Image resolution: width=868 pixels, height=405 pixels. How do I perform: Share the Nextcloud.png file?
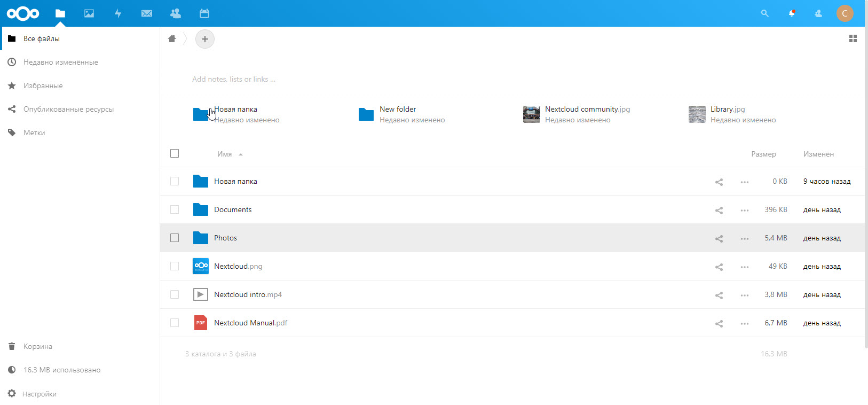(719, 267)
